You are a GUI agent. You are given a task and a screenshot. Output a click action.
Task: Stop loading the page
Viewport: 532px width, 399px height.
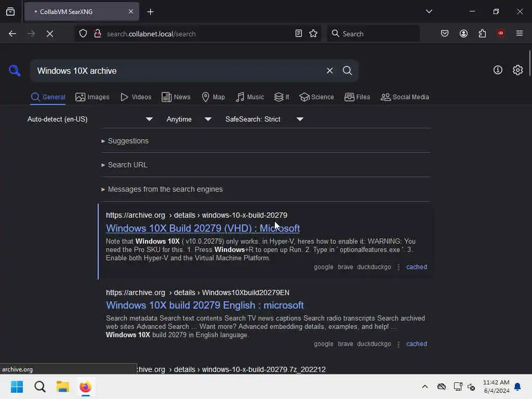tap(50, 34)
